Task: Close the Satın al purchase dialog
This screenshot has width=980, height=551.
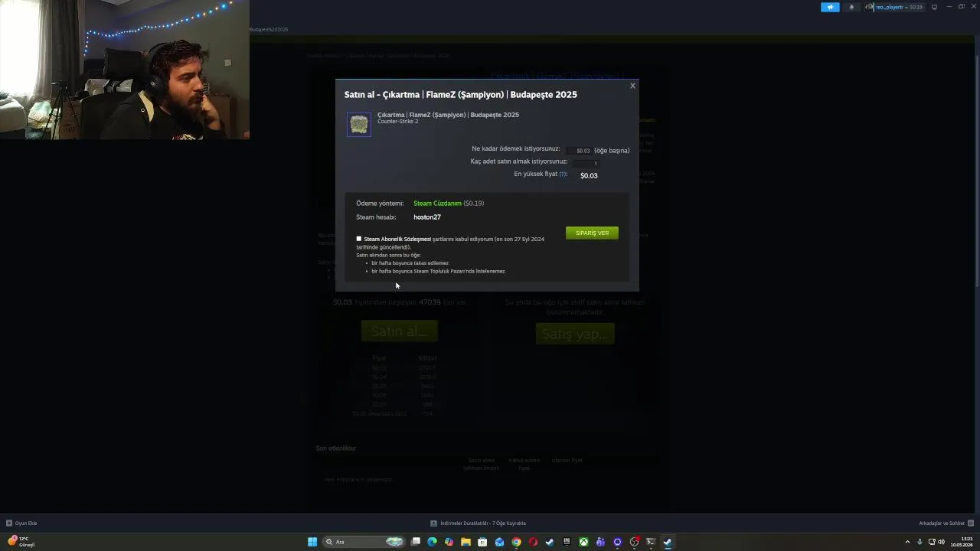Action: pos(632,86)
